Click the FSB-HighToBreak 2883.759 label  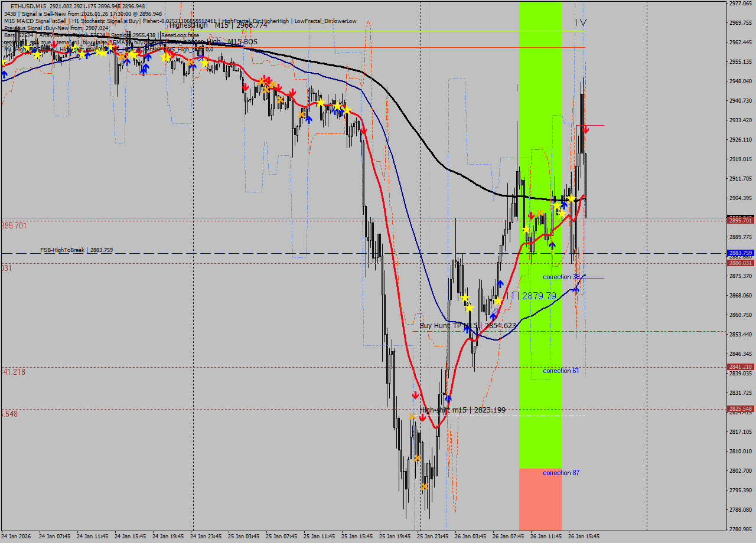coord(77,250)
